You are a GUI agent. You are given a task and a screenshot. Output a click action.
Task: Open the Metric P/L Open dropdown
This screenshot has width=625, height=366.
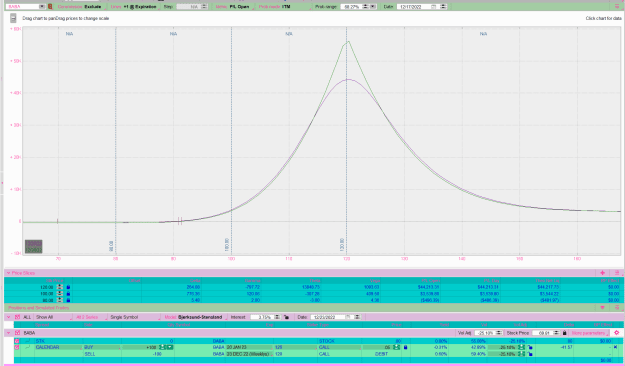click(233, 7)
